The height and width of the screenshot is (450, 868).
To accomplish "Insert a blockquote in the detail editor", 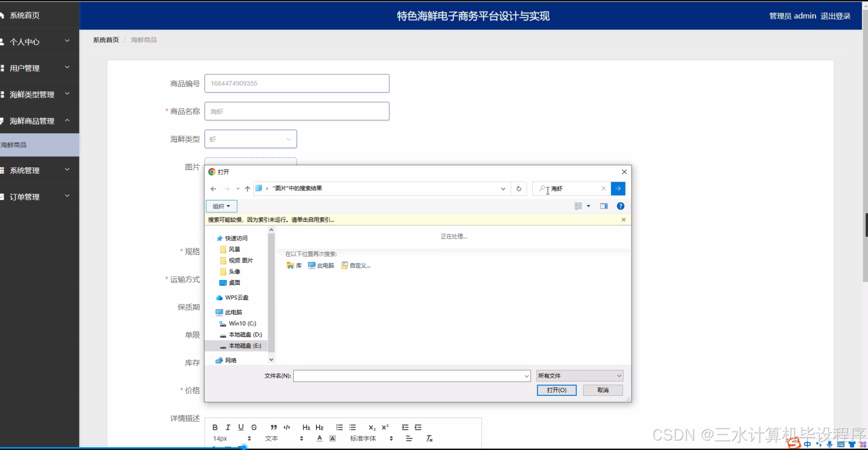I will tap(273, 427).
